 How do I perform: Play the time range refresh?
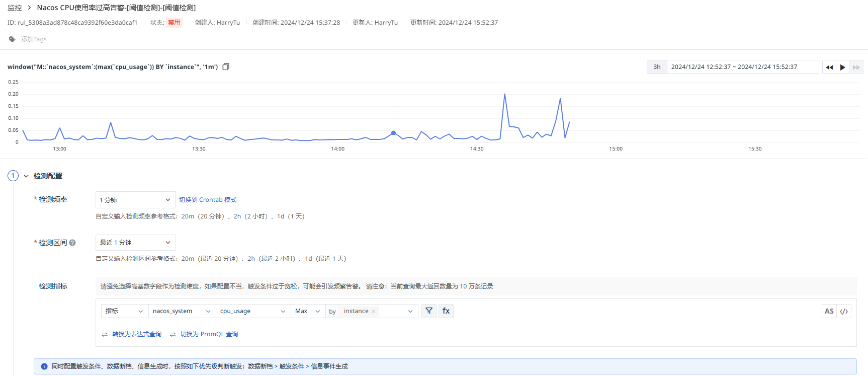tap(842, 67)
